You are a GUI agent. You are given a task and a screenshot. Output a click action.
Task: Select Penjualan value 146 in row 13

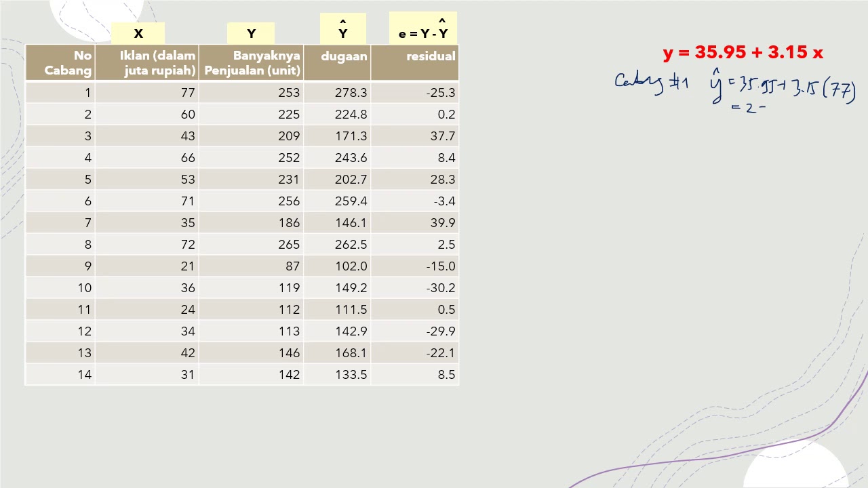coord(289,353)
